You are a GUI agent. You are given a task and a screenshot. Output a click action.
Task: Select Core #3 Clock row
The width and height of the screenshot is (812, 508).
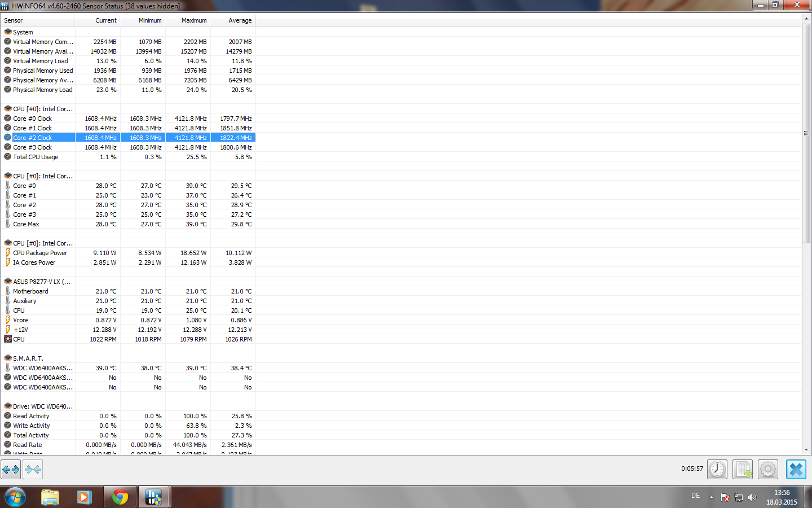(x=128, y=147)
